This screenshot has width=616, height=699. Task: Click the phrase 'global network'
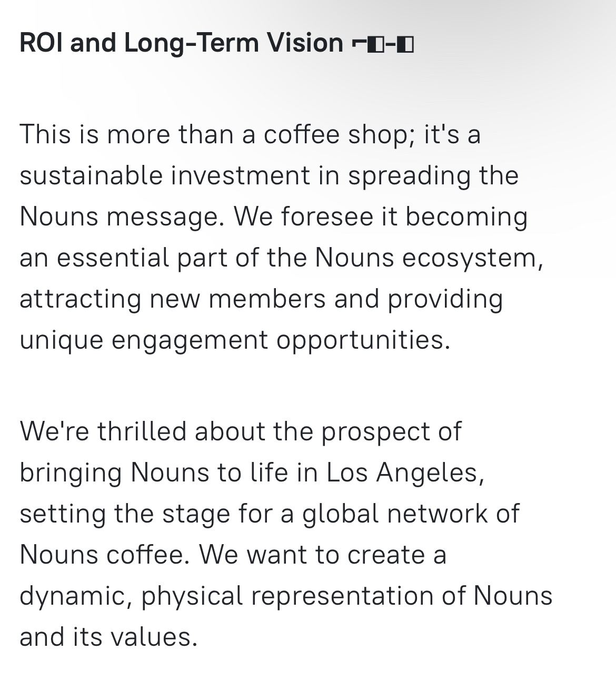[x=395, y=514]
